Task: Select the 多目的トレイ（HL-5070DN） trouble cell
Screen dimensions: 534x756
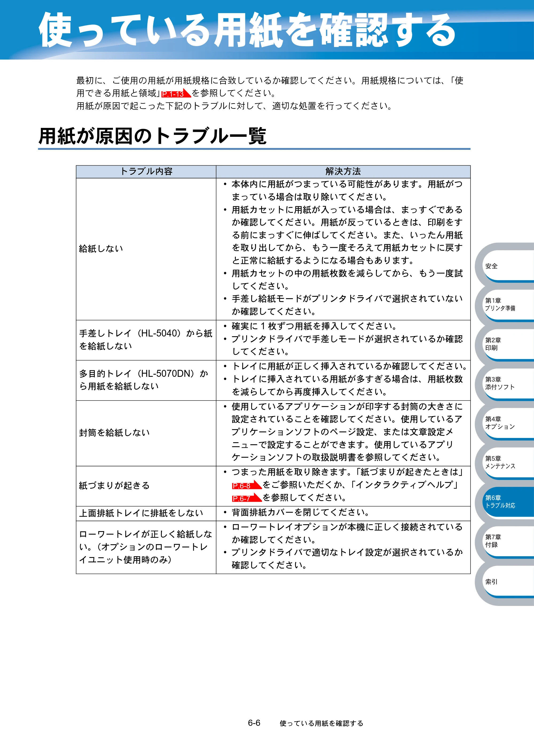Action: pos(146,380)
